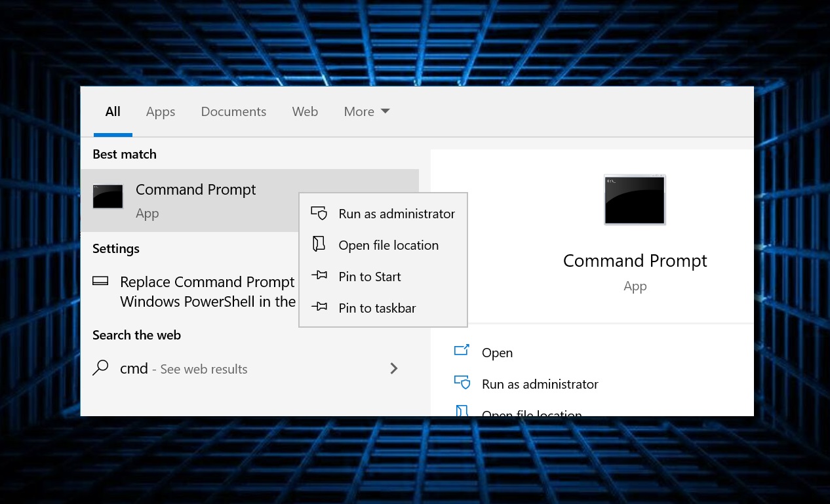Open Replace Command Prompt with PowerShell setting

point(208,292)
